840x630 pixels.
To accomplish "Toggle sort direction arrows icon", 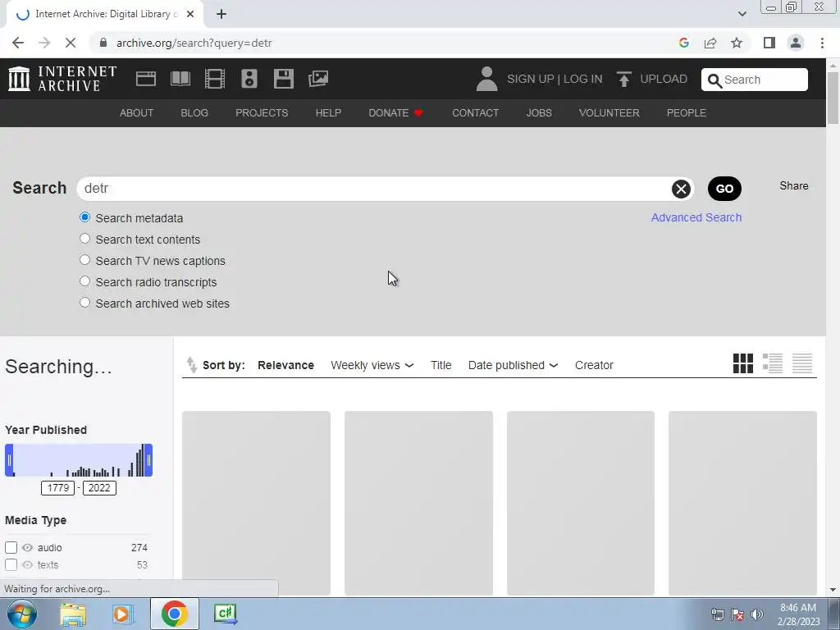I will click(x=191, y=365).
